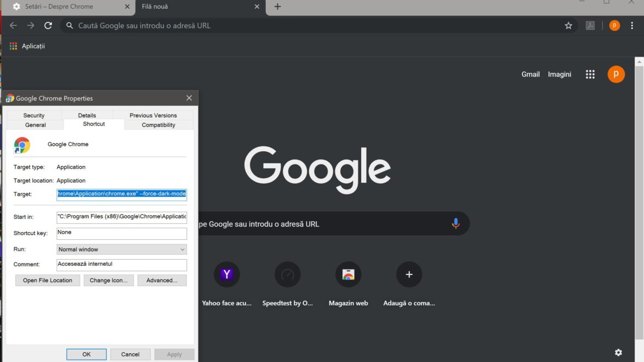Open Speedtest by Ookla shortcut tile

[287, 284]
